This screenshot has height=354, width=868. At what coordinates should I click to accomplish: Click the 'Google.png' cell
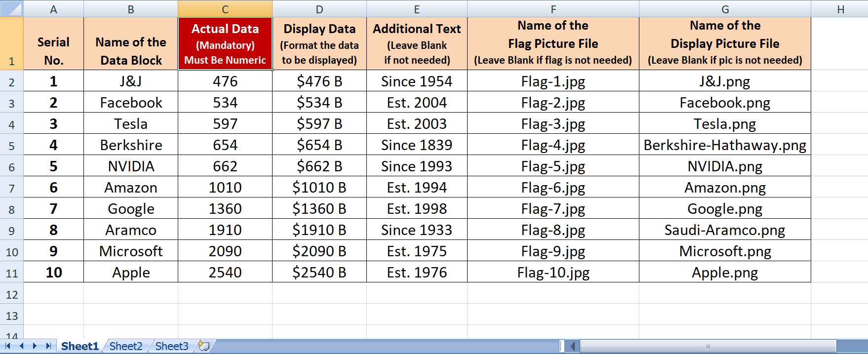[x=725, y=208]
